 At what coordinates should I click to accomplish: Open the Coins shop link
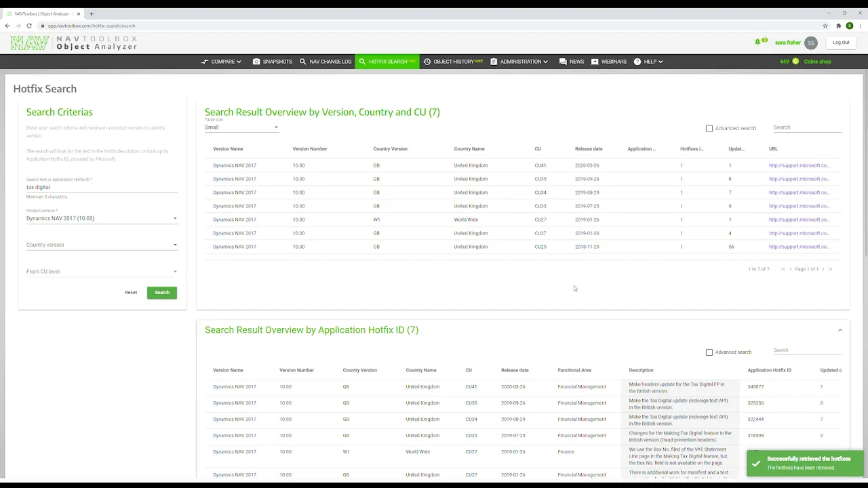pyautogui.click(x=817, y=62)
